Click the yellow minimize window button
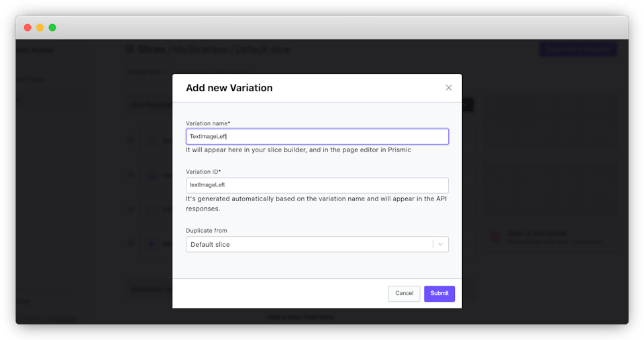This screenshot has height=340, width=644. (x=40, y=27)
